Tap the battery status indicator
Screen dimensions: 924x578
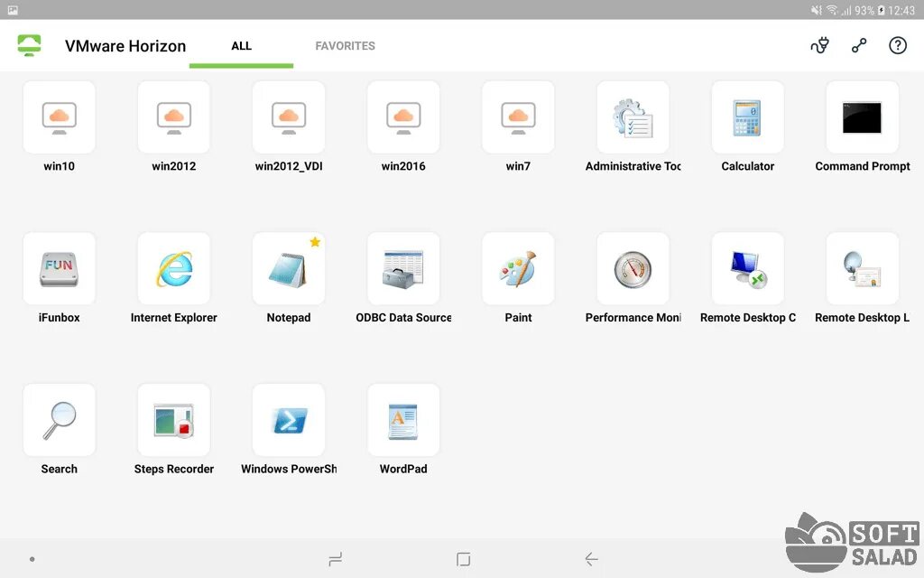tap(881, 10)
